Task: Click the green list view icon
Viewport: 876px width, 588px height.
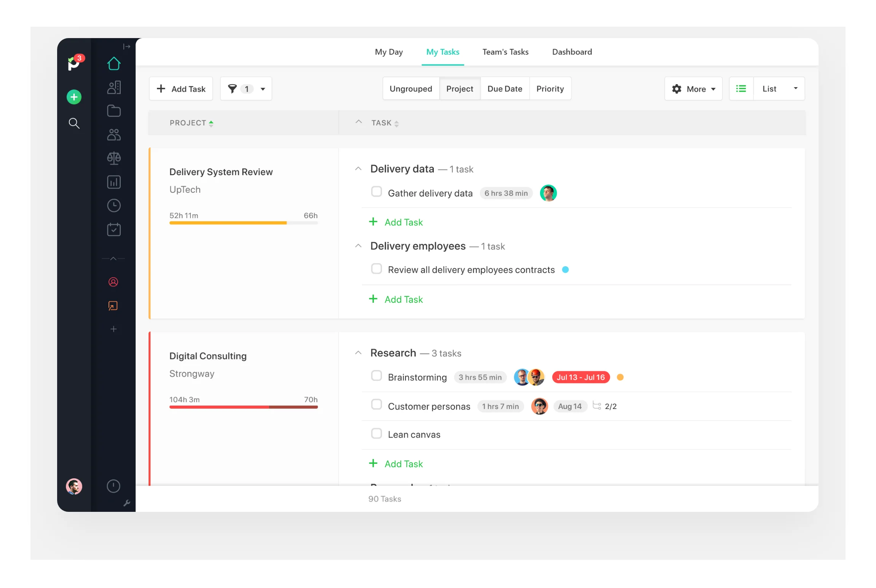Action: 741,89
